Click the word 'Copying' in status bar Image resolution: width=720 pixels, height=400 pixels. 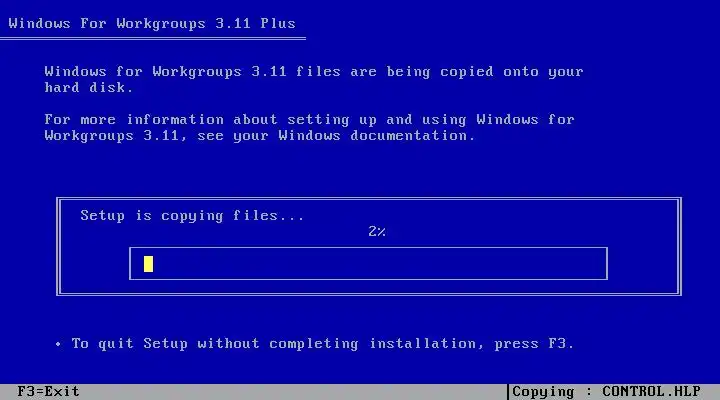[543, 392]
